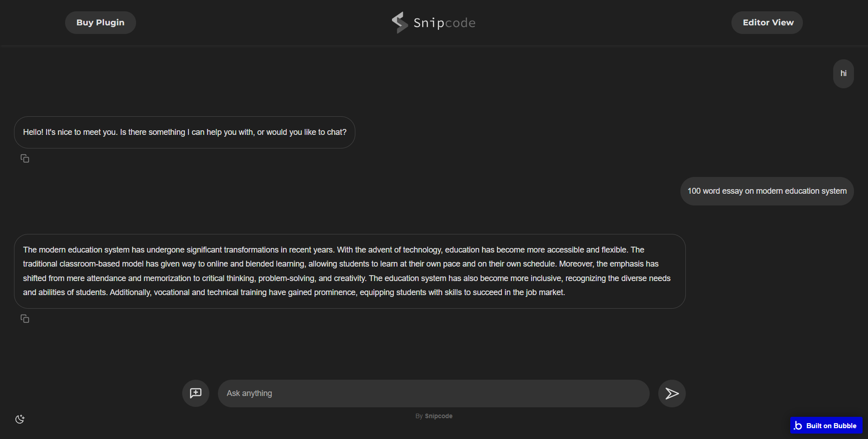Copy the education essay response
Viewport: 868px width, 439px height.
(25, 319)
